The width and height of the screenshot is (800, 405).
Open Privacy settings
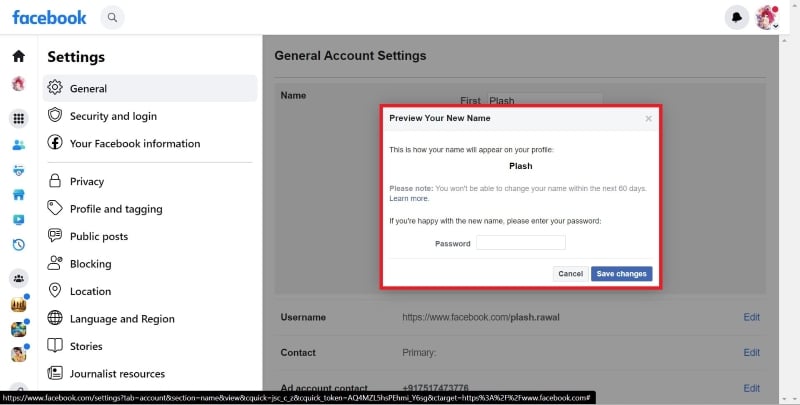click(x=150, y=181)
